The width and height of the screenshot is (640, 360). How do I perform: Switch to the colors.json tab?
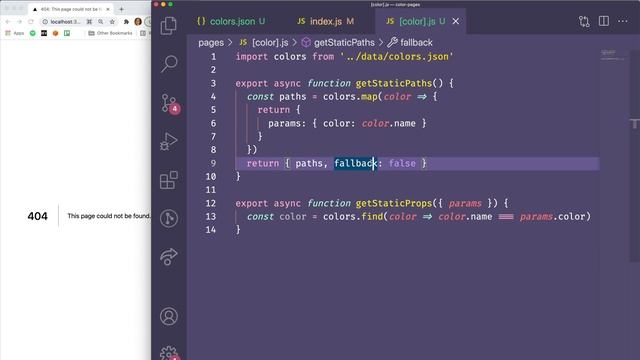tap(231, 21)
